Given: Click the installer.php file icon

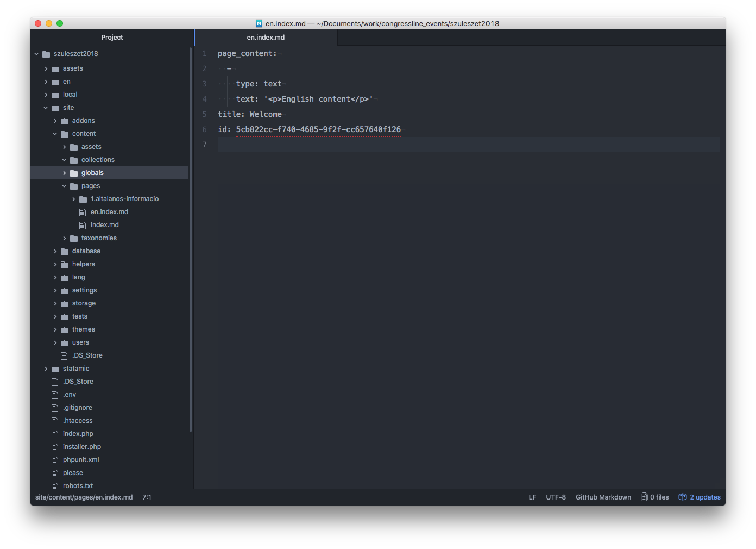Looking at the screenshot, I should coord(55,447).
